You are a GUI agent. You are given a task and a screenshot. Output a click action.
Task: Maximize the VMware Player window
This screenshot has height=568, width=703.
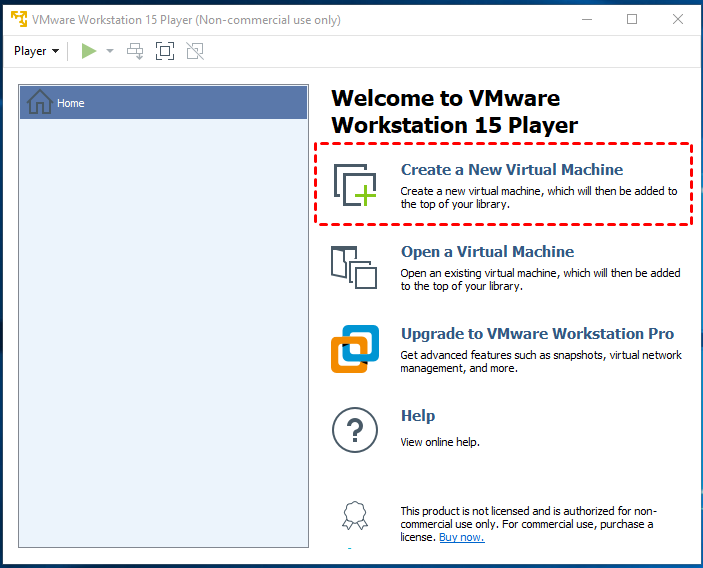coord(631,20)
